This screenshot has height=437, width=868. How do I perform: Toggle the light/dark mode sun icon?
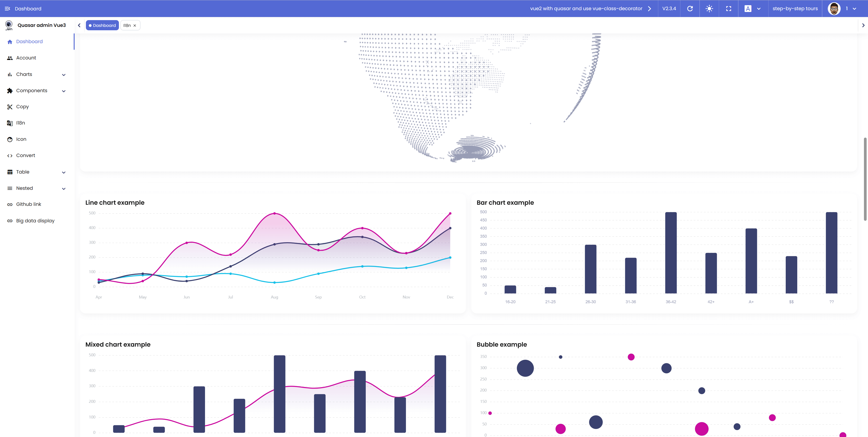point(709,8)
